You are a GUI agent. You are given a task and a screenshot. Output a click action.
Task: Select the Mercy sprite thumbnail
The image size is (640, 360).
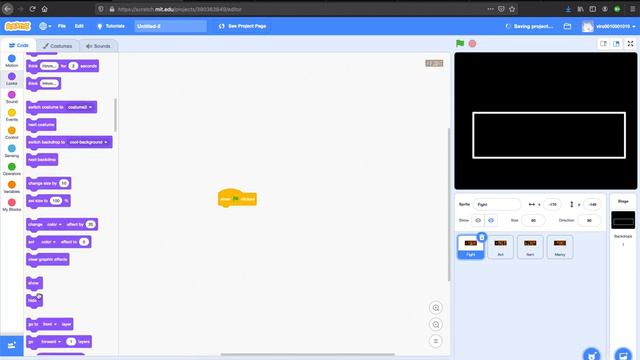point(560,247)
